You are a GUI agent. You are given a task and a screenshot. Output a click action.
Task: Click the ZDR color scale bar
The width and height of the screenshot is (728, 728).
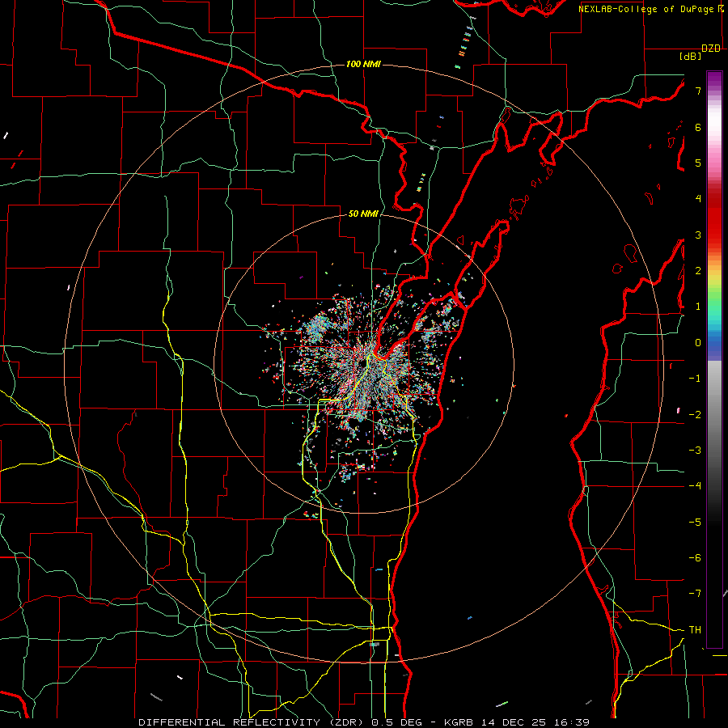click(x=714, y=359)
